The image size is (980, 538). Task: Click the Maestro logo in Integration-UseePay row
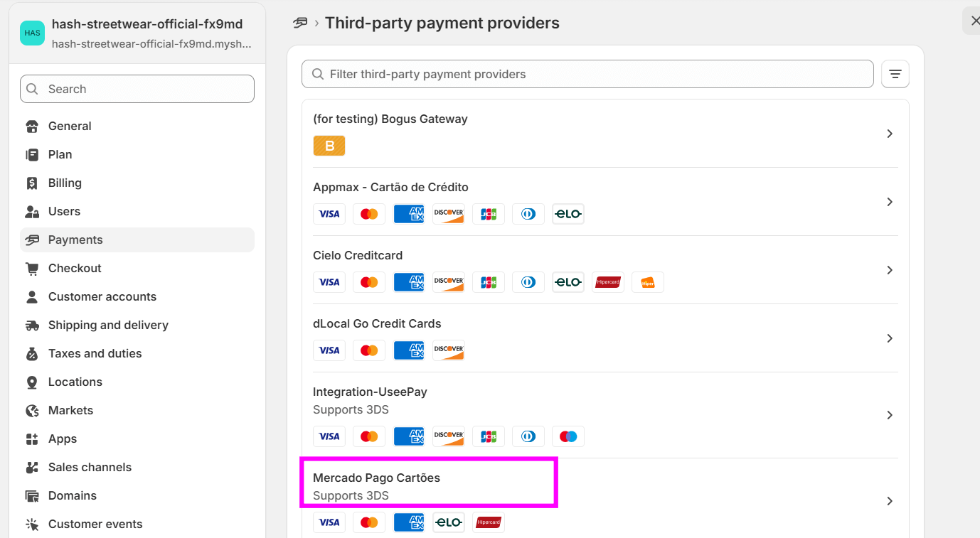coord(568,436)
